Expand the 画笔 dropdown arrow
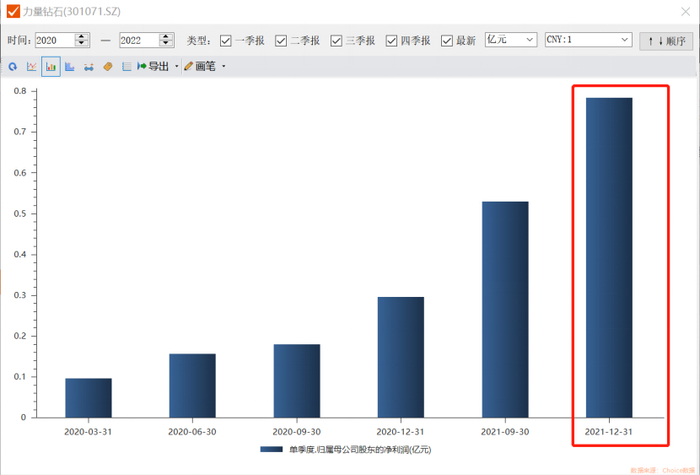This screenshot has width=700, height=475. [224, 67]
